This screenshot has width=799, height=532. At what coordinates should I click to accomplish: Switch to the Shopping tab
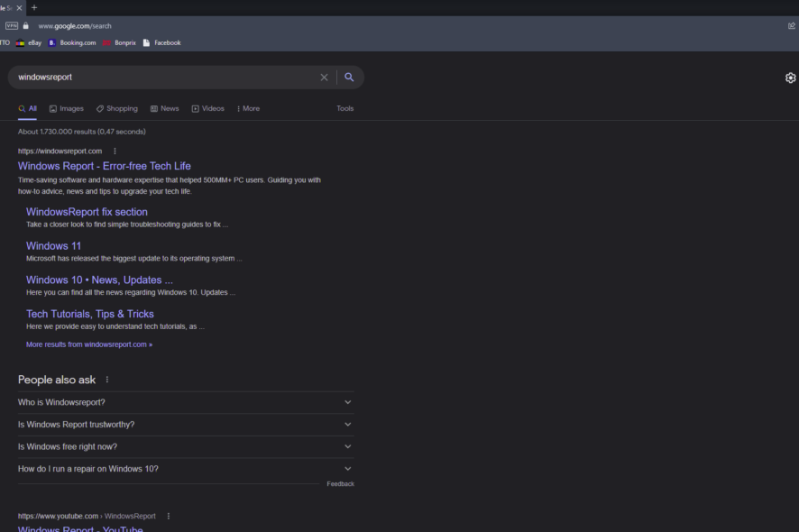point(117,108)
